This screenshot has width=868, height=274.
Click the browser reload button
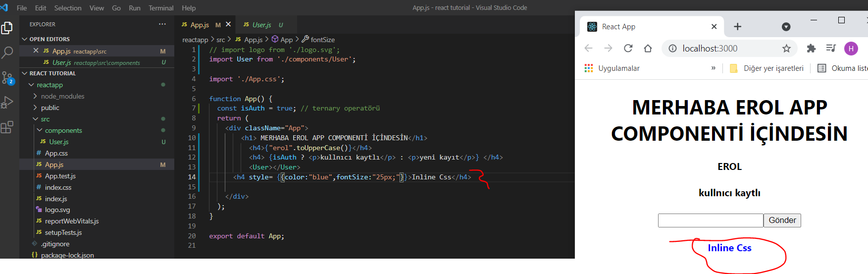click(628, 48)
